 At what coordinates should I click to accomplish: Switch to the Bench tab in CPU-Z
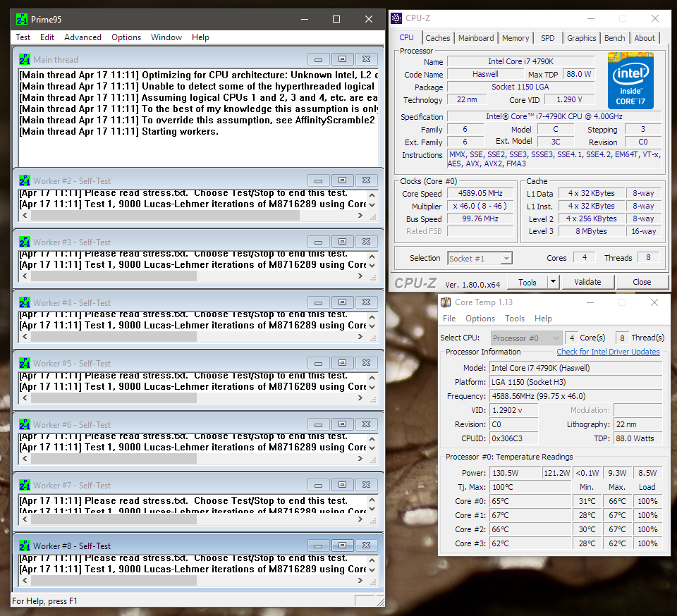pyautogui.click(x=614, y=38)
